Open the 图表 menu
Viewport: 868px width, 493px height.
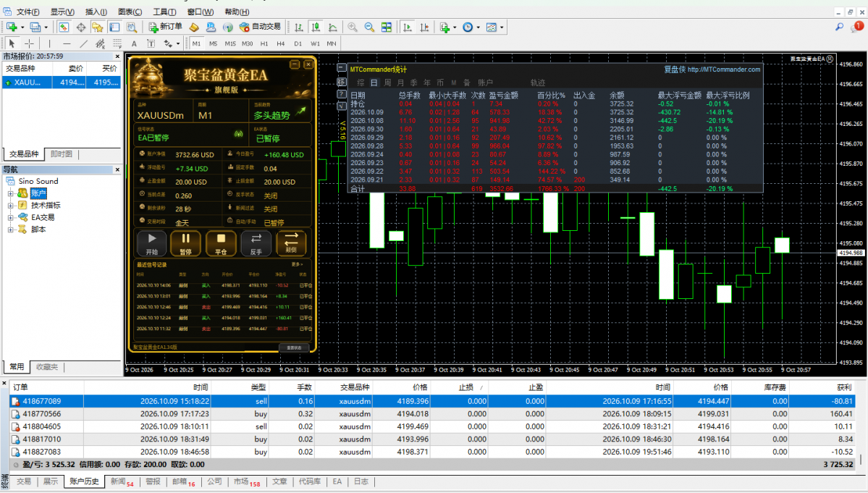[130, 12]
